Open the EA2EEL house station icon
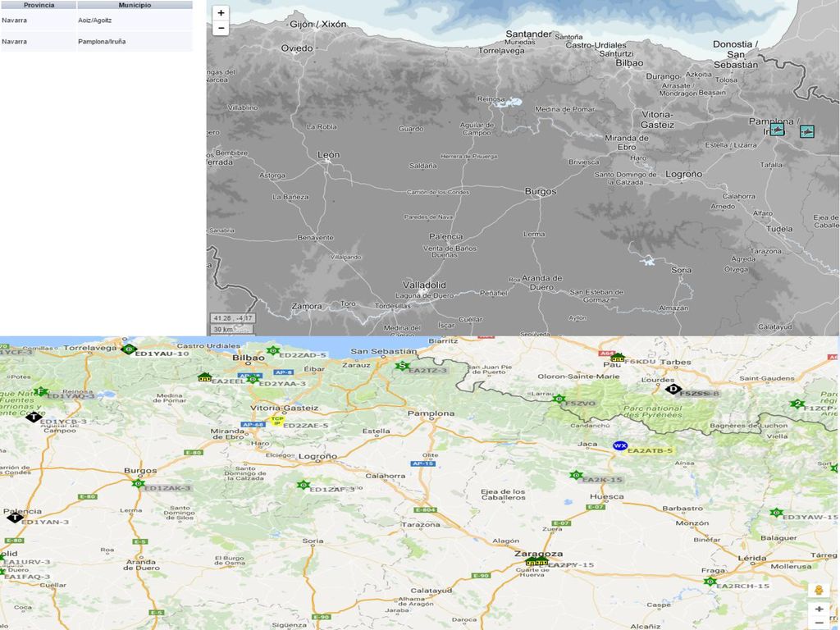The width and height of the screenshot is (840, 630). tap(204, 377)
